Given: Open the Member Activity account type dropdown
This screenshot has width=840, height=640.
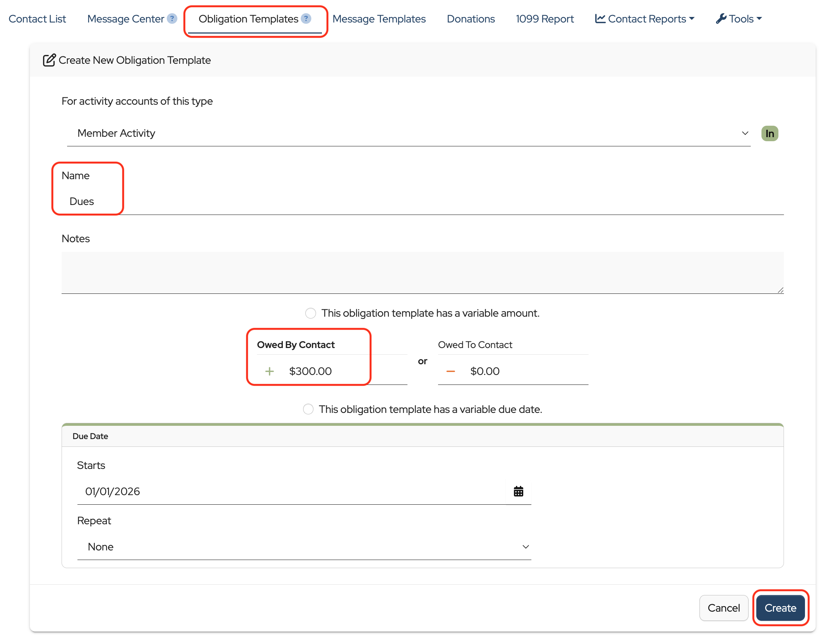Looking at the screenshot, I should click(407, 133).
